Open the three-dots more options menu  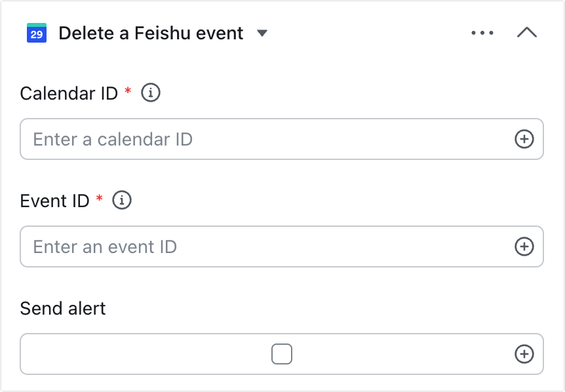(482, 33)
